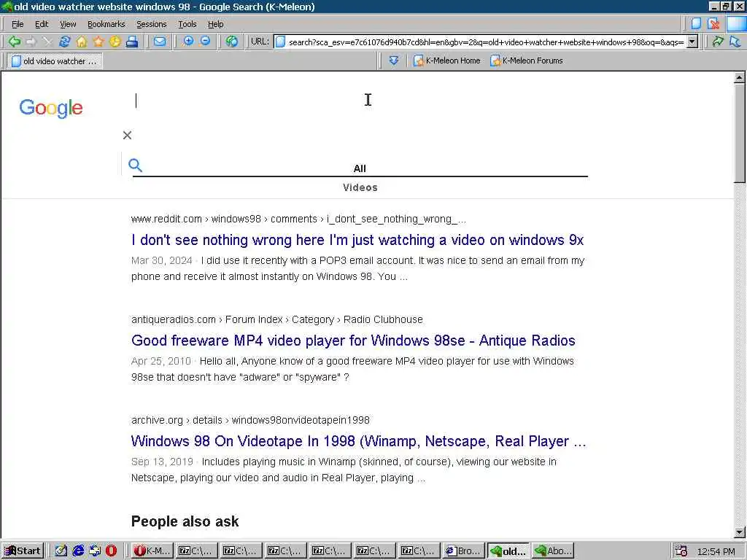Go back with the green arrow
This screenshot has height=560, width=747.
(x=15, y=42)
